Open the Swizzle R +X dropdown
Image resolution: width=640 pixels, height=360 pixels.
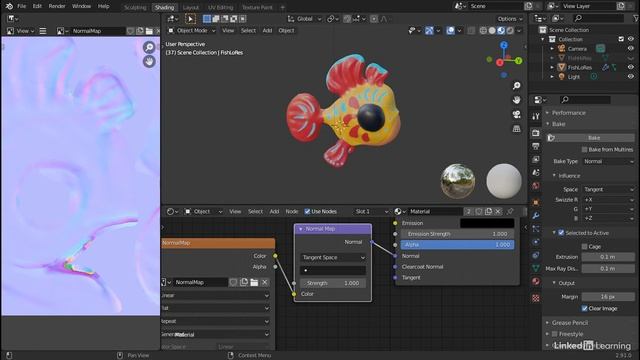[608, 200]
